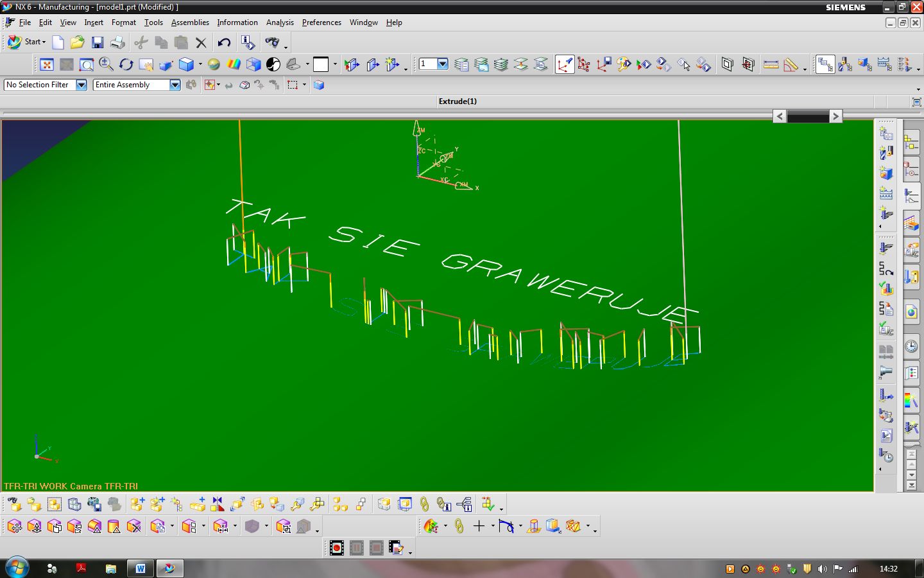Open a file with the folder icon
Image resolution: width=924 pixels, height=578 pixels.
point(77,42)
